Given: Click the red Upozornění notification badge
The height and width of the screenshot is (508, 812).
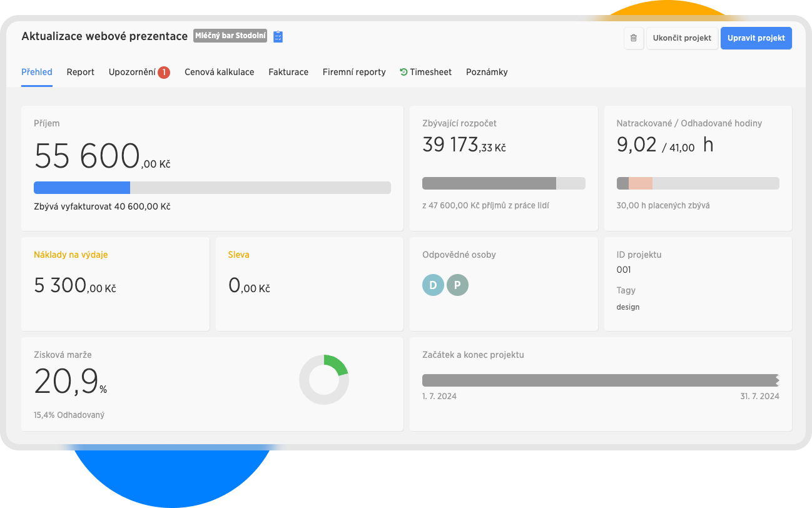Looking at the screenshot, I should (x=164, y=73).
